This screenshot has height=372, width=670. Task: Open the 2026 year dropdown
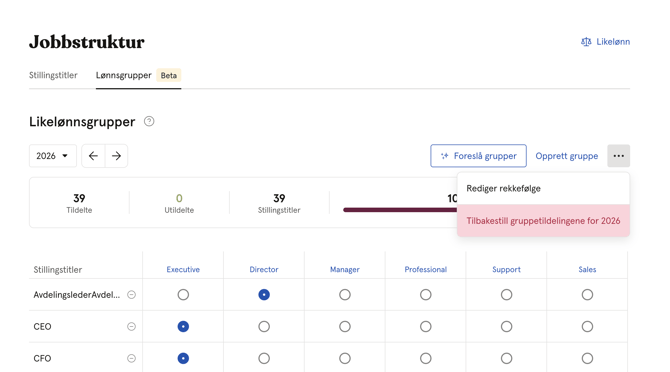[53, 156]
